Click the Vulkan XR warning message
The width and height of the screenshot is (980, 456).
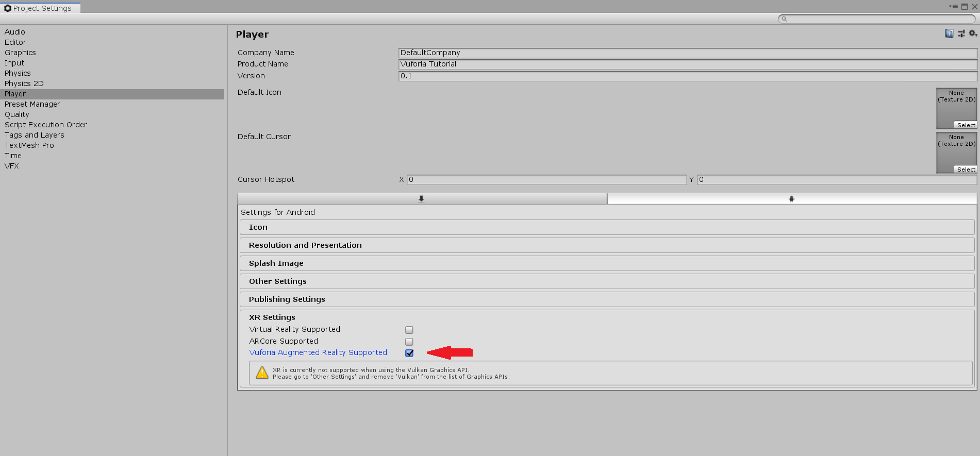click(x=611, y=373)
